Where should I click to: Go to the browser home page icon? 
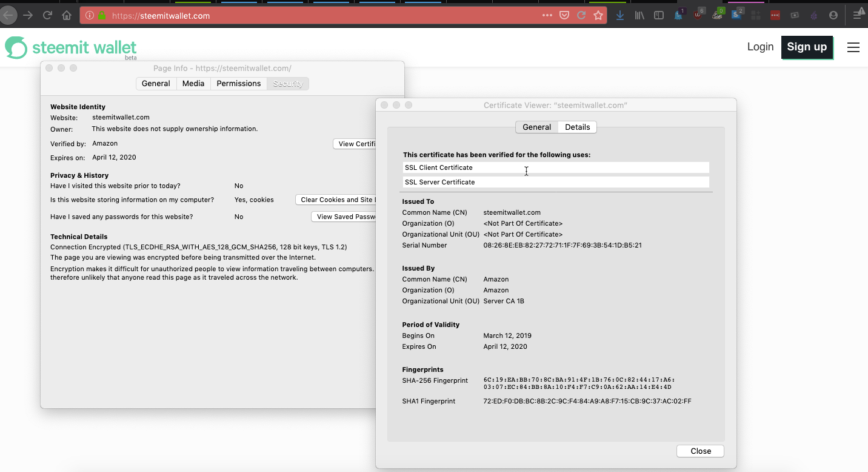point(67,15)
